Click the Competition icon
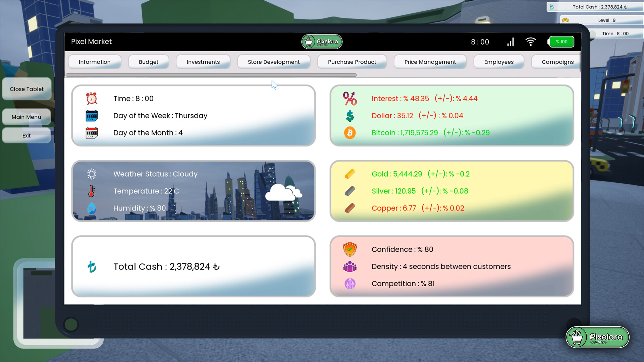The height and width of the screenshot is (362, 644). click(350, 284)
